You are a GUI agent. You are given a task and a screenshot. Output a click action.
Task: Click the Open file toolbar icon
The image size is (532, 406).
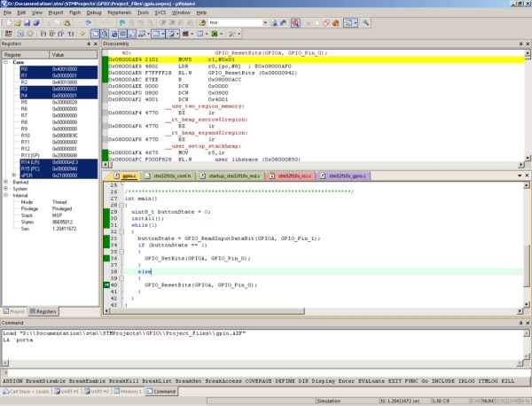click(x=18, y=23)
